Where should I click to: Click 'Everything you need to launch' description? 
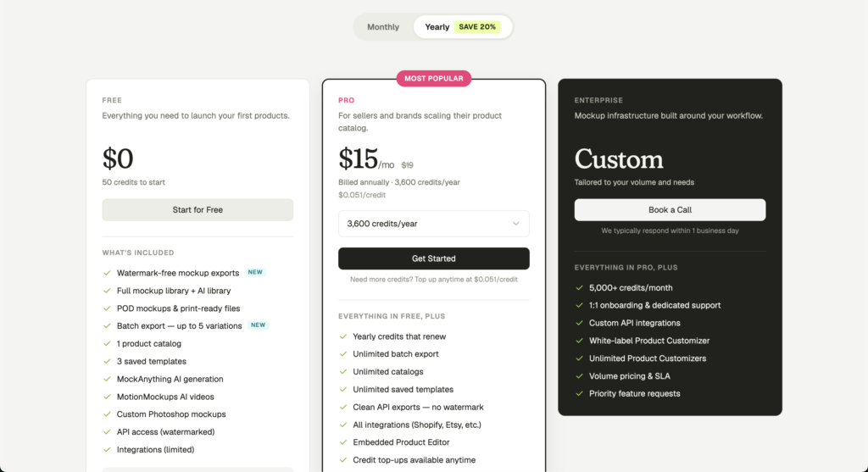[196, 115]
